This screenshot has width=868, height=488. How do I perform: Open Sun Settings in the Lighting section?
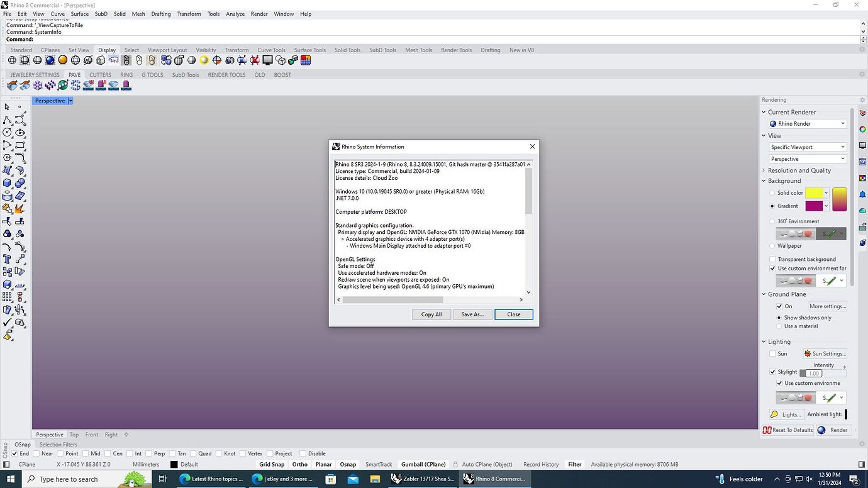click(x=825, y=353)
